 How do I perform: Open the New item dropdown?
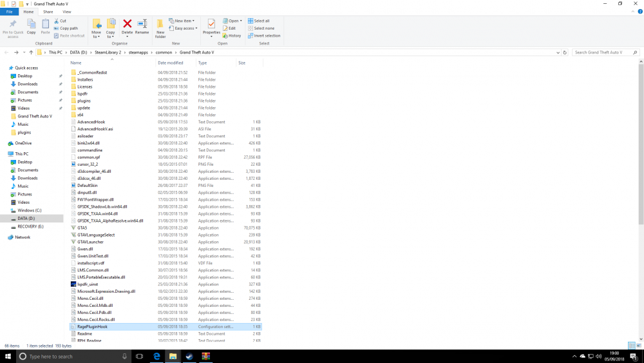(182, 21)
